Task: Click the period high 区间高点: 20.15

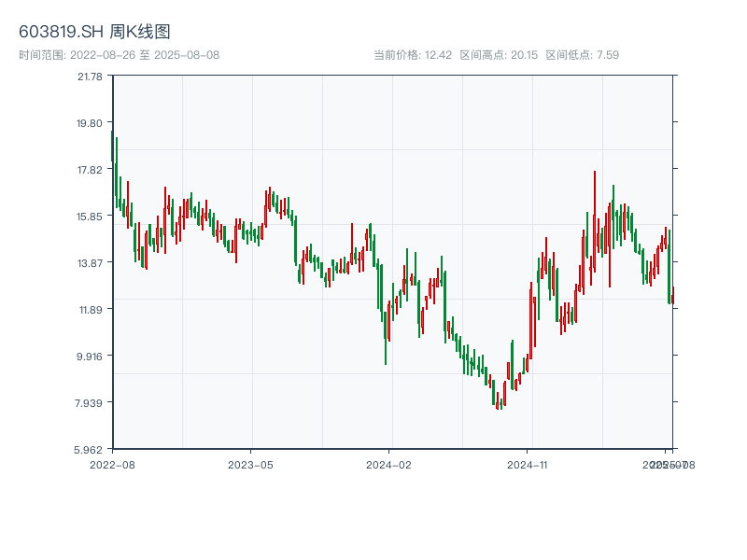Action: tap(499, 55)
